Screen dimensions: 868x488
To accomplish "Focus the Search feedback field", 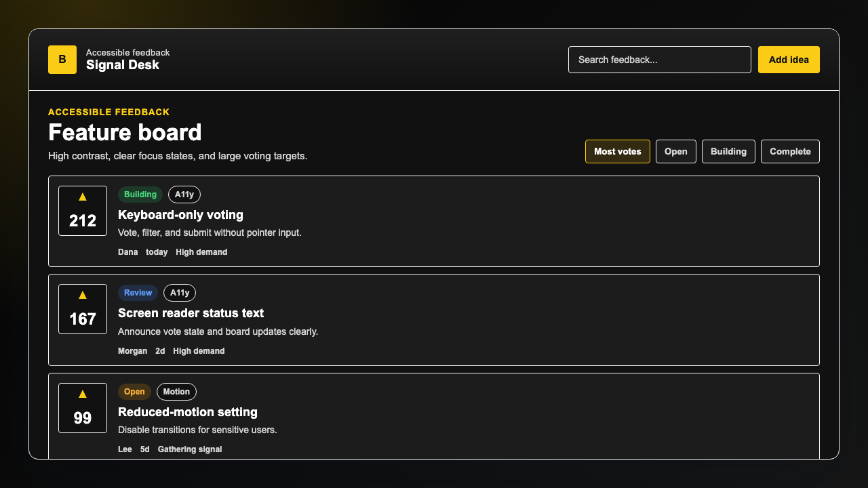I will 660,60.
